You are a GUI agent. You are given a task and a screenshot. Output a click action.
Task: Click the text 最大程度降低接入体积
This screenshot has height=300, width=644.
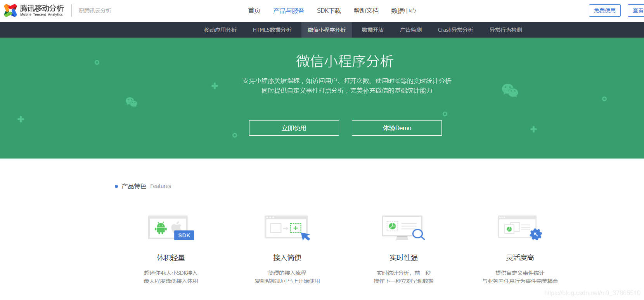(171, 281)
